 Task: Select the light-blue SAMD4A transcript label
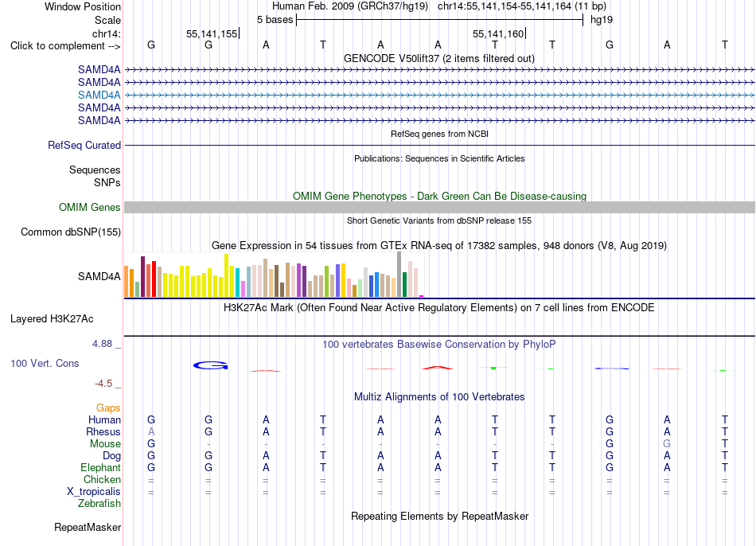99,95
